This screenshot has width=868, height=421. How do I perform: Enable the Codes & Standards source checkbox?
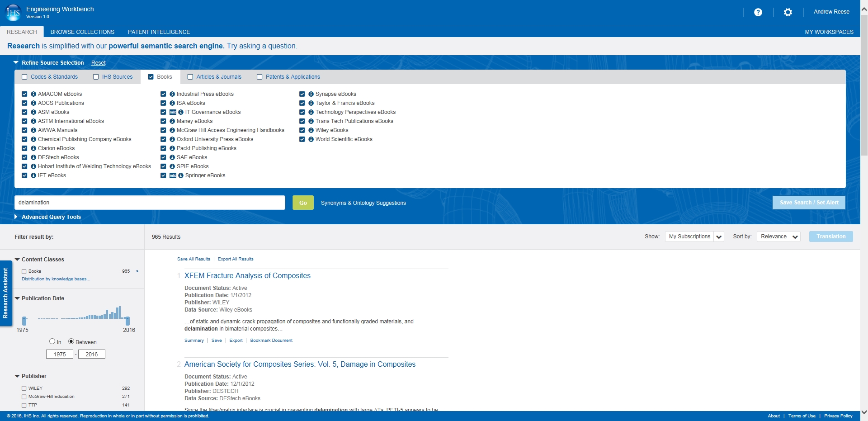(x=24, y=77)
